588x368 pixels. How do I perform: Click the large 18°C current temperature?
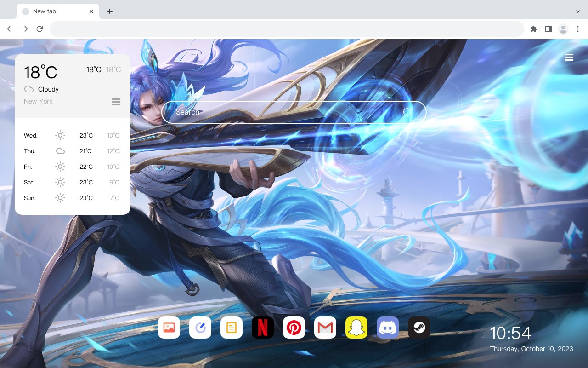(x=40, y=72)
